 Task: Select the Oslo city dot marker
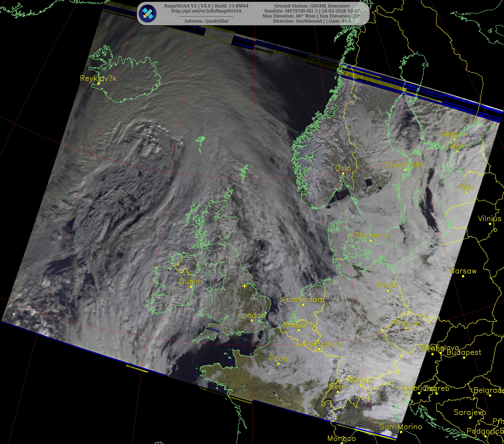point(343,173)
